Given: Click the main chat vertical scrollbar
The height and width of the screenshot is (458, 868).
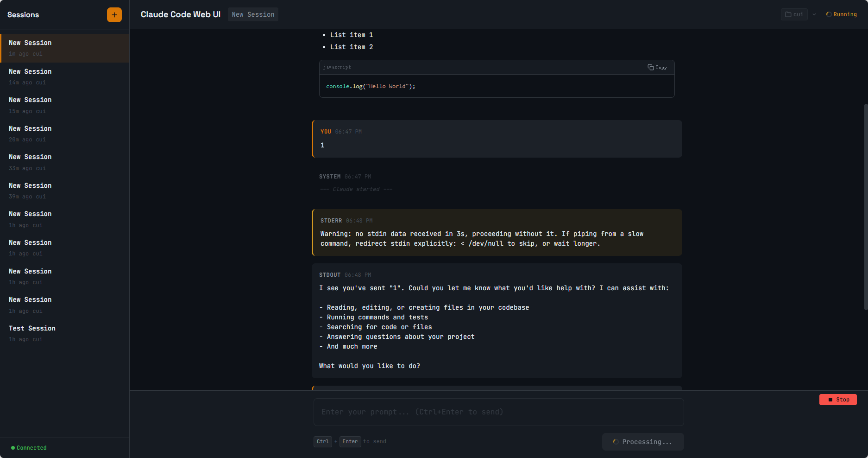Looking at the screenshot, I should (x=866, y=206).
